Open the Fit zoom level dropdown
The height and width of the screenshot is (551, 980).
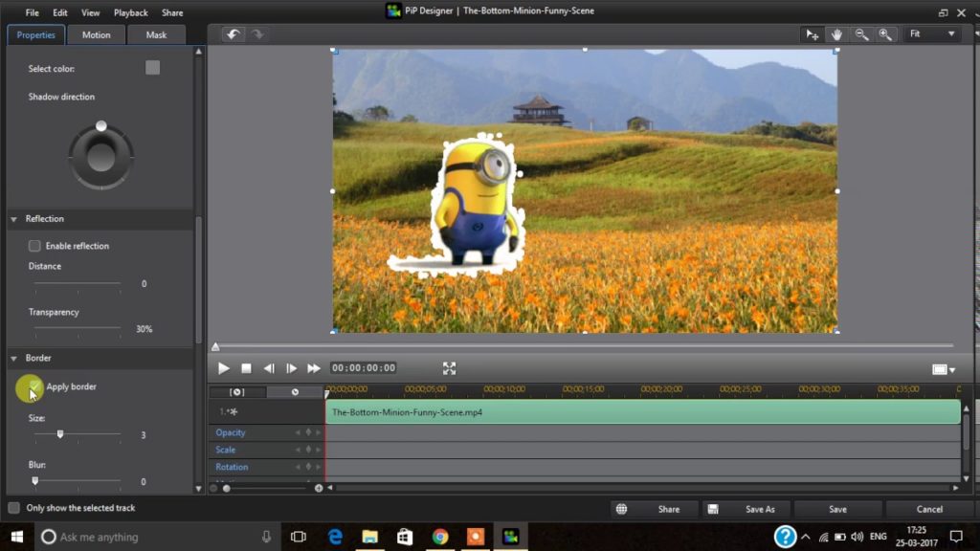coord(931,34)
